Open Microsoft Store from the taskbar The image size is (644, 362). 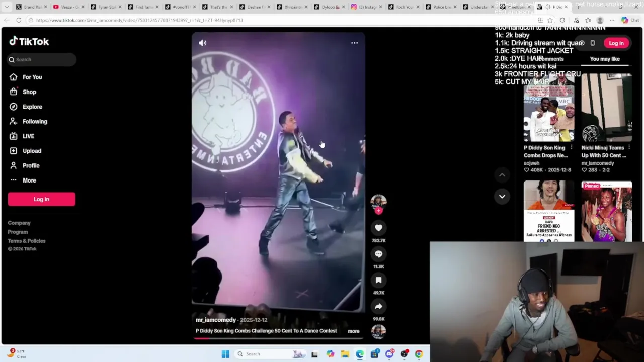click(x=374, y=354)
